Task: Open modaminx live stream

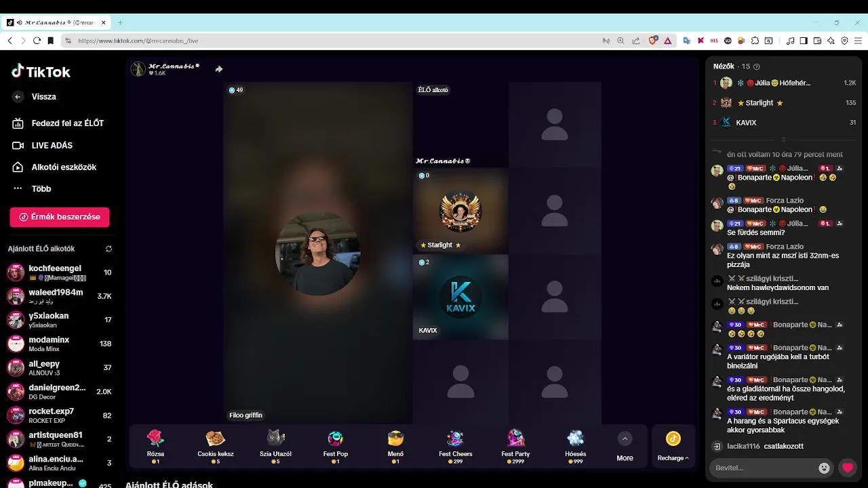Action: point(60,344)
